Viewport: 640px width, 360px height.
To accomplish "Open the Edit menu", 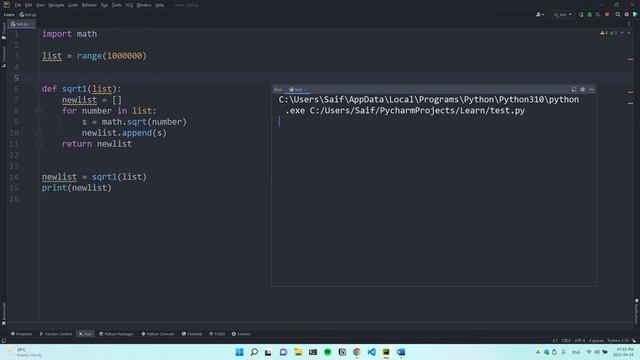I will pyautogui.click(x=28, y=5).
